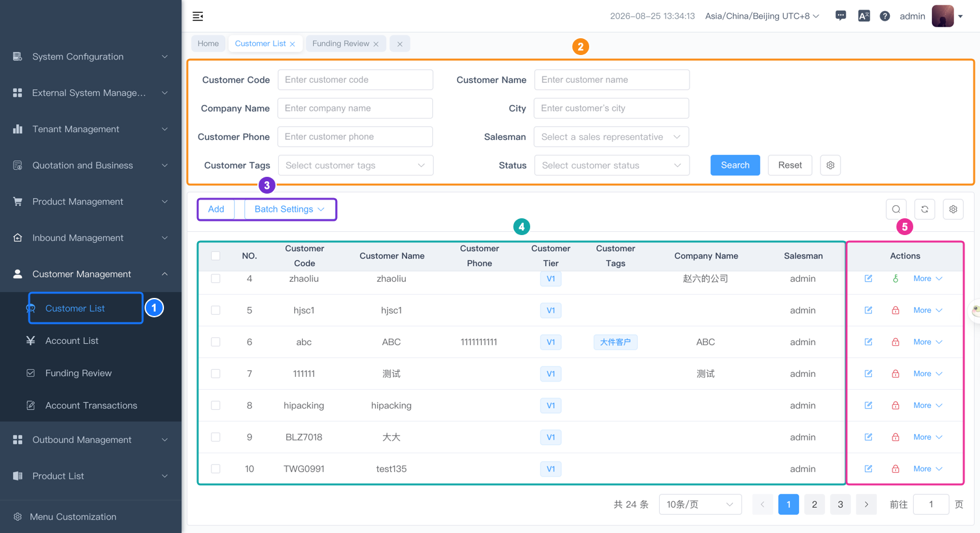Close the Customer List tab
The width and height of the screenshot is (980, 533).
tap(293, 44)
